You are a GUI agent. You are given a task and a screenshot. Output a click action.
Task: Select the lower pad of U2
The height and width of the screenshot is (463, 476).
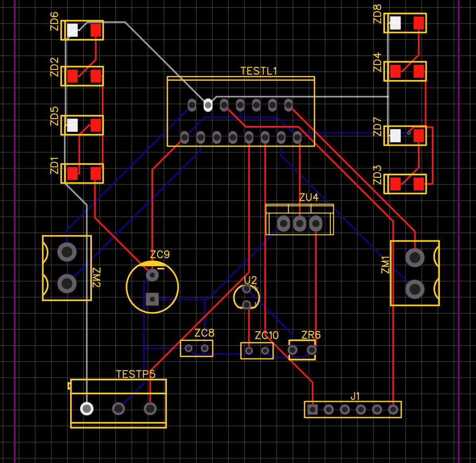(x=247, y=304)
